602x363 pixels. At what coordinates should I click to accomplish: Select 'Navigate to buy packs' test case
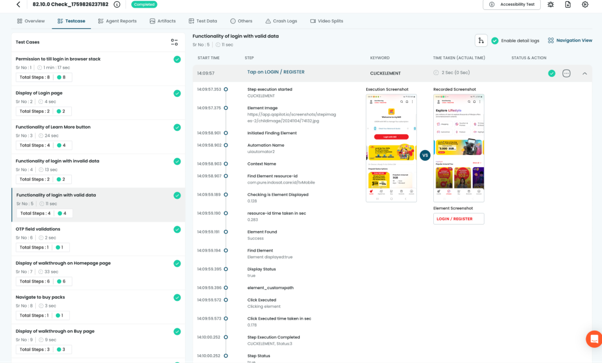point(98,307)
